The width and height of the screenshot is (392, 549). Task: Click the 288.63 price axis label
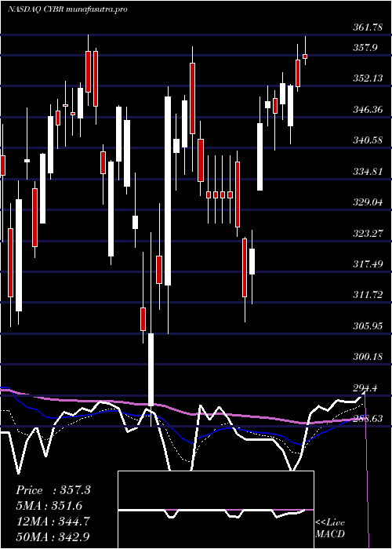368,419
